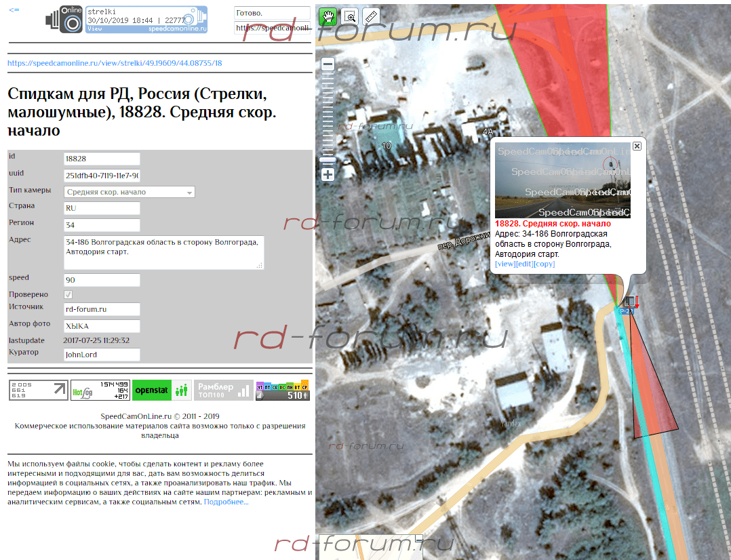The width and height of the screenshot is (731, 560).
Task: Click the page heading Спидкам для РД
Action: point(142,112)
